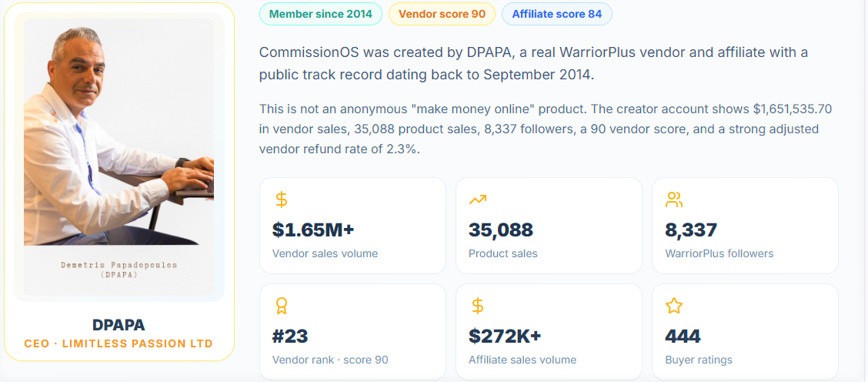
Task: Click the Product sales card label
Action: (503, 254)
